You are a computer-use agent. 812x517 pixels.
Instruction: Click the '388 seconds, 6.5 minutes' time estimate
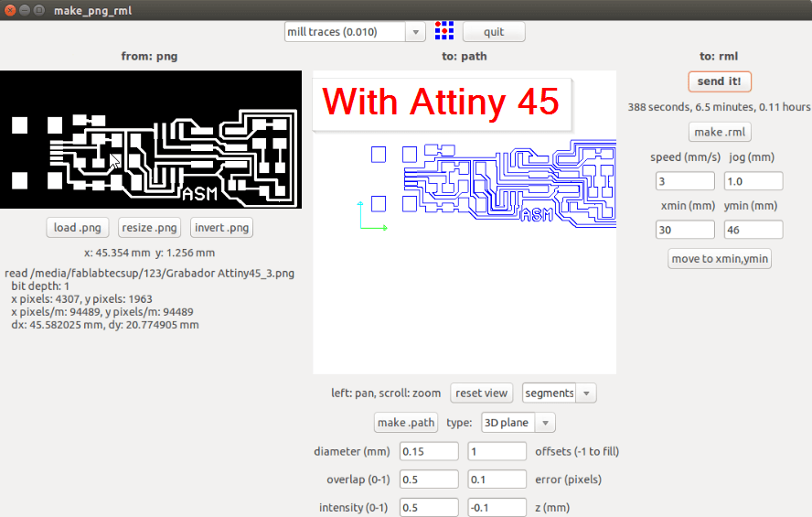719,107
